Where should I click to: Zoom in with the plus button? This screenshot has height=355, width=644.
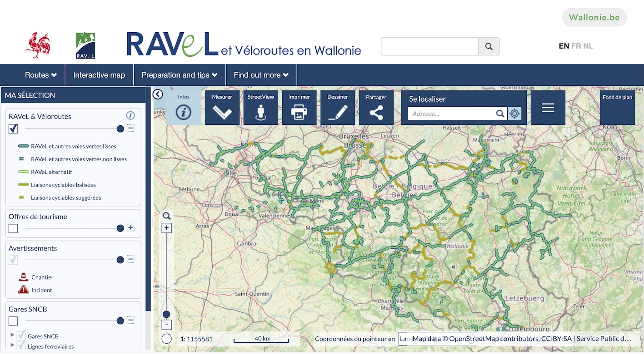(167, 228)
